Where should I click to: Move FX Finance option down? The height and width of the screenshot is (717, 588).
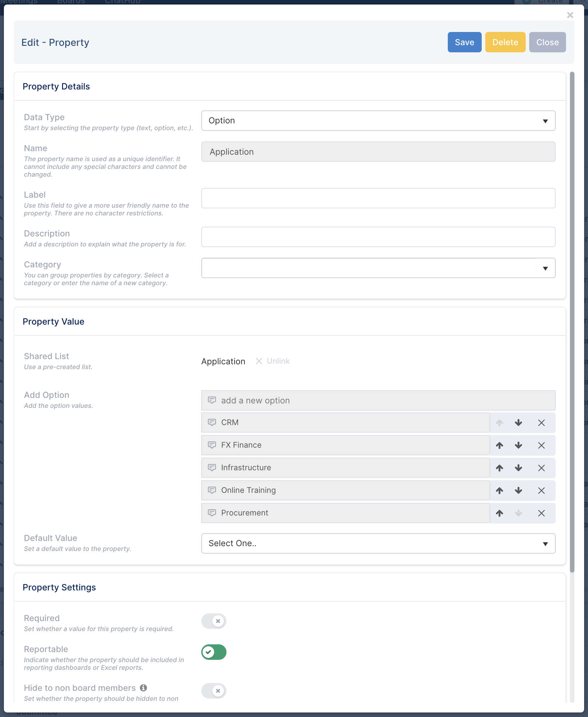click(x=518, y=445)
